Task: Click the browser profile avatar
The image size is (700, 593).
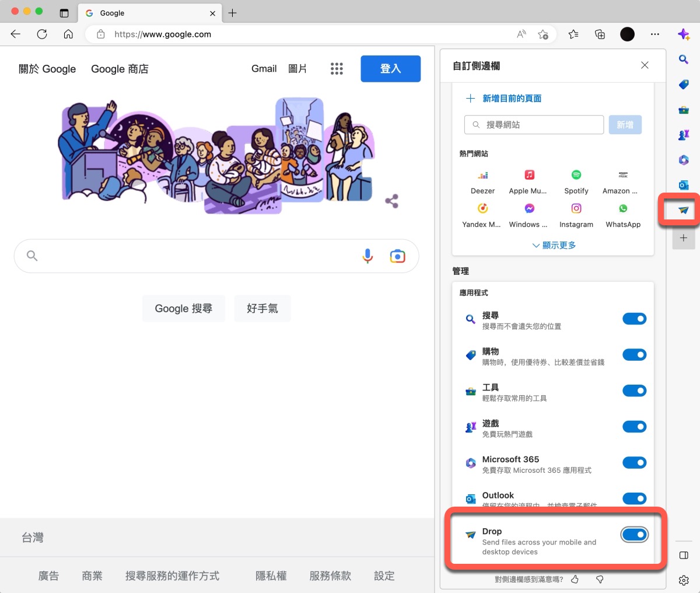Action: click(x=628, y=34)
